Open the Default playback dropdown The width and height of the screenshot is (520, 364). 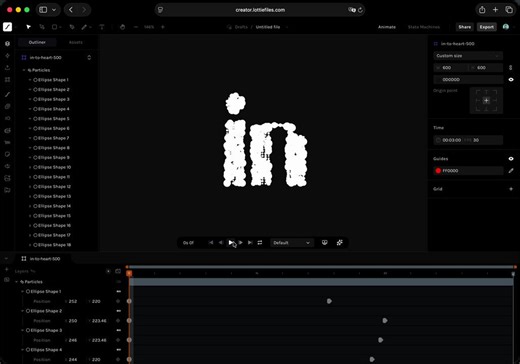(x=292, y=243)
